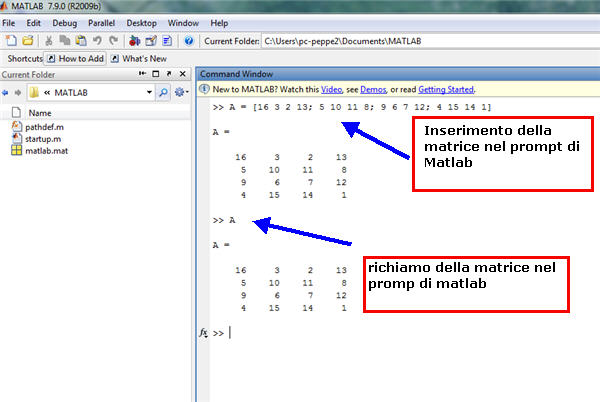The height and width of the screenshot is (402, 600).
Task: Click the blue Help question mark icon
Action: tap(189, 41)
